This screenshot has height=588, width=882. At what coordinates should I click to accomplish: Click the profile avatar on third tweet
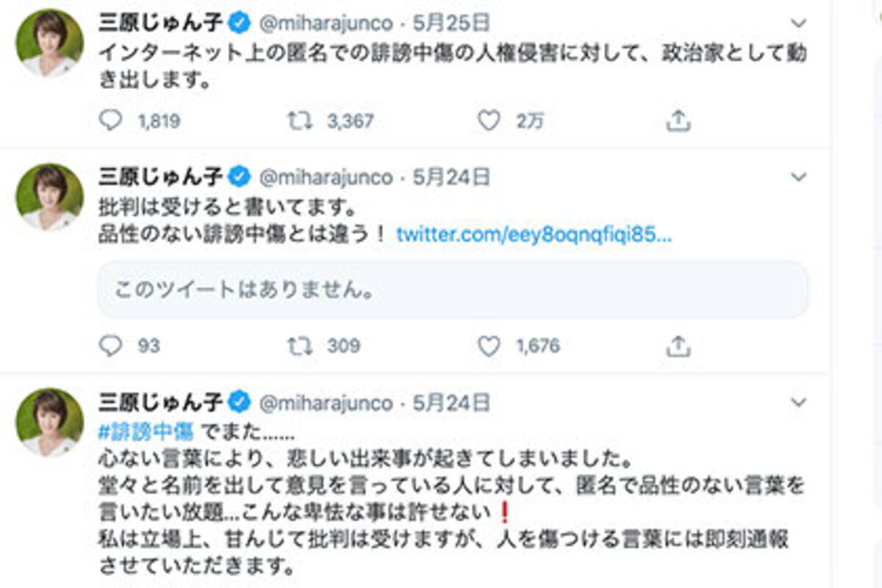tap(50, 423)
